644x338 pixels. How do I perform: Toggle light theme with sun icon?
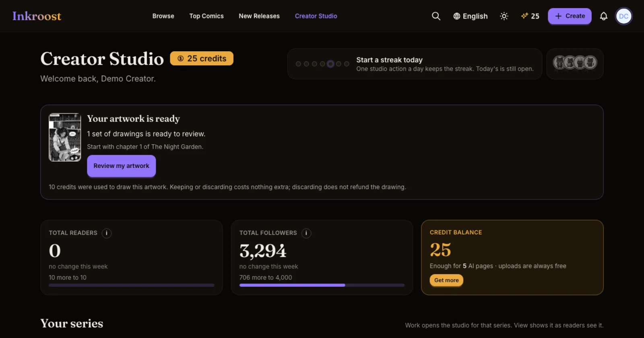click(x=504, y=16)
